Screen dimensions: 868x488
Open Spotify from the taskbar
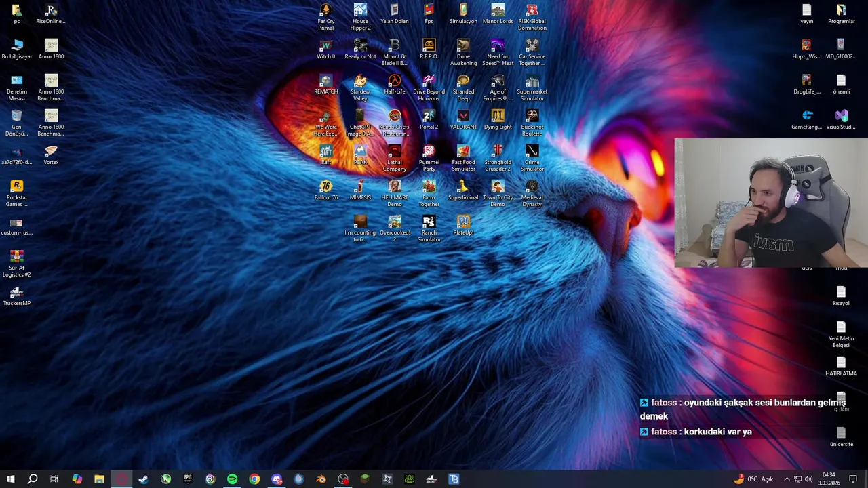click(232, 479)
